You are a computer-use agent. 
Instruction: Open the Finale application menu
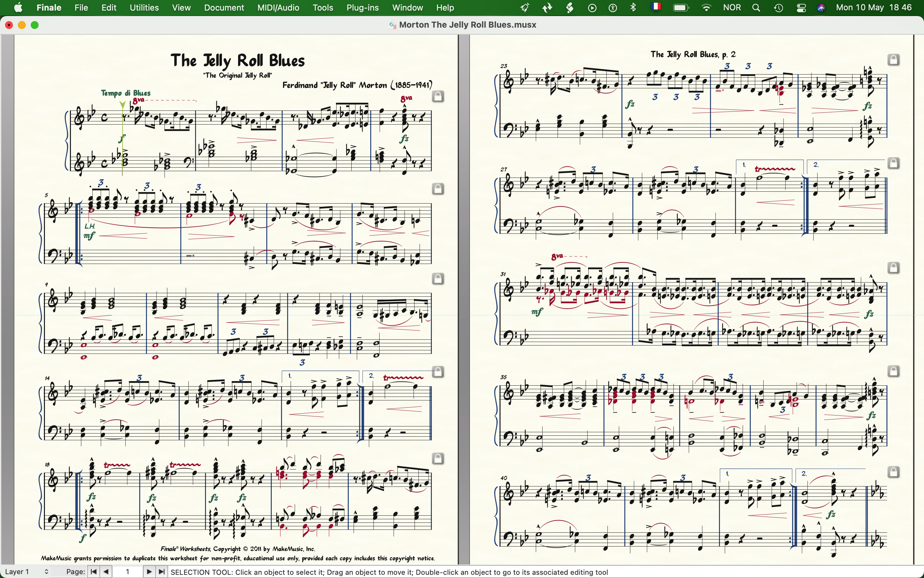pyautogui.click(x=49, y=8)
